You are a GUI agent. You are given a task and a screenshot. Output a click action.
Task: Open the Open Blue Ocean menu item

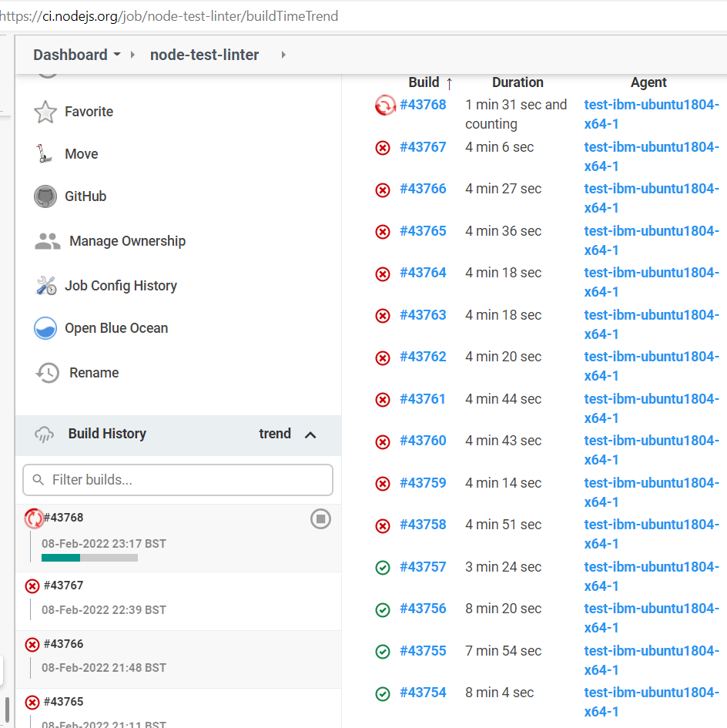[x=116, y=328]
